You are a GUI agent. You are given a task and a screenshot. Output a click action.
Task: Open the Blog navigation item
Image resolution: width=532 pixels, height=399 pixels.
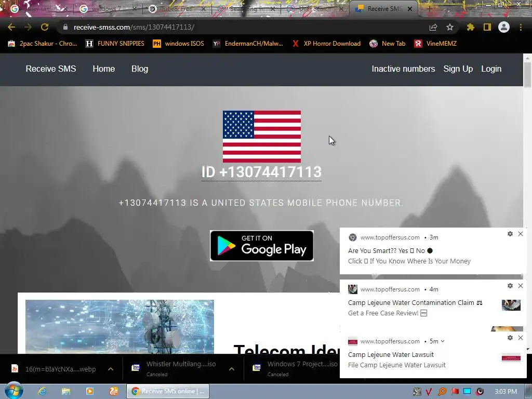(x=140, y=69)
